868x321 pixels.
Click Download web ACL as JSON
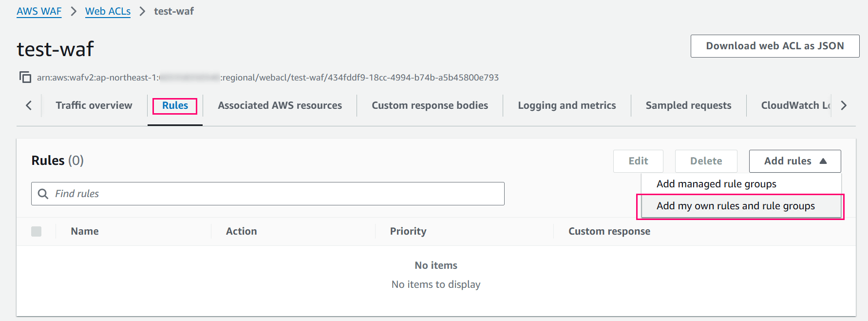(x=775, y=46)
